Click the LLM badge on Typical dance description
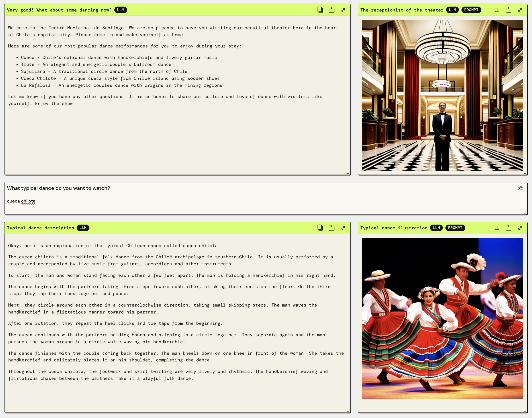The width and height of the screenshot is (532, 418). (x=83, y=228)
